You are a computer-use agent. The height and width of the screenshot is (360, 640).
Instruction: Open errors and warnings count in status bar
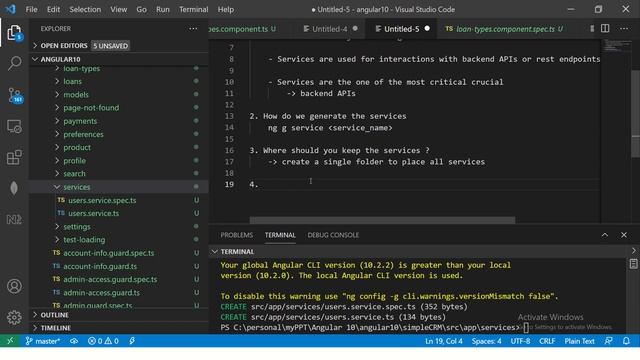[x=103, y=341]
